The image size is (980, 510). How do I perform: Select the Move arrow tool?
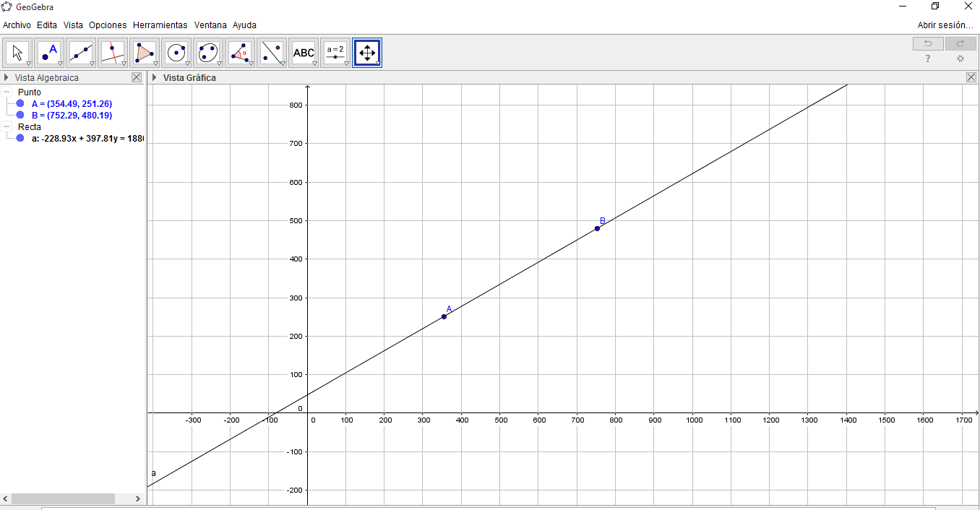coord(17,51)
